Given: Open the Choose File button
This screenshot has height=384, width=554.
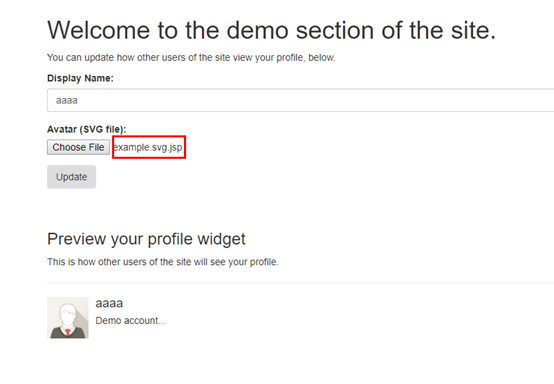Looking at the screenshot, I should coord(78,147).
